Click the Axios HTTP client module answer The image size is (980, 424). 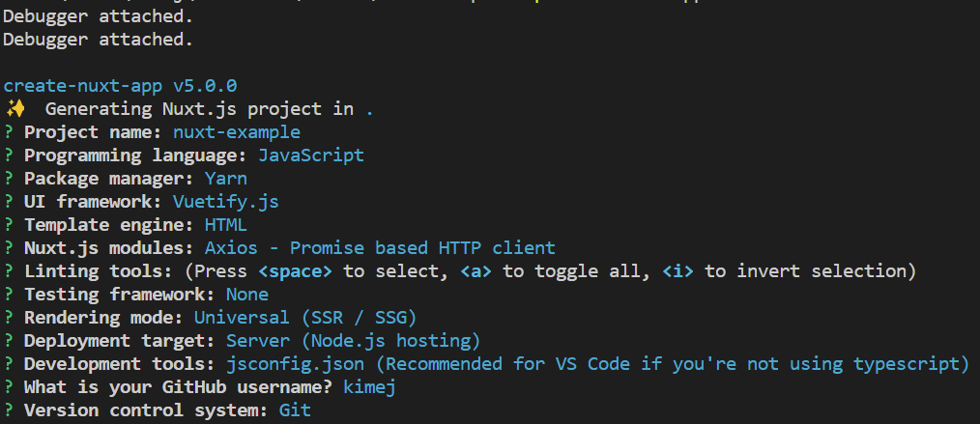[380, 248]
